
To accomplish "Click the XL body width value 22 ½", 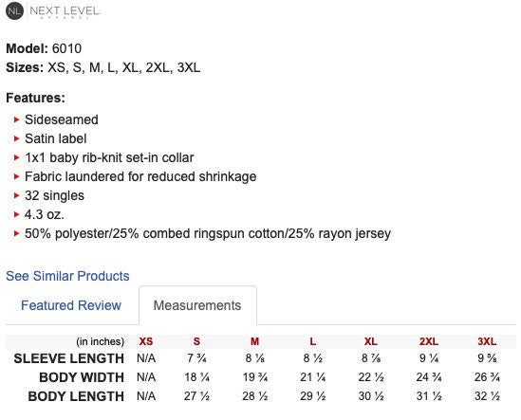I will (x=371, y=377).
